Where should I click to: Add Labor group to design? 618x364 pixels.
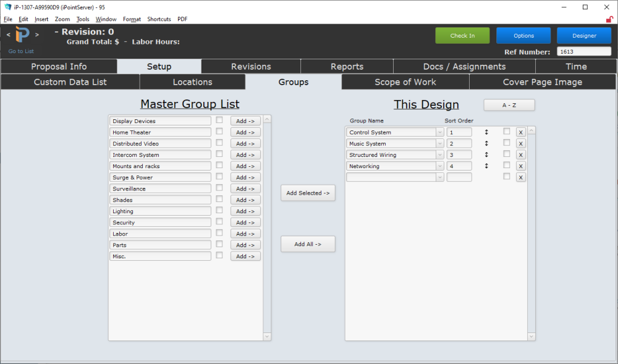click(x=245, y=234)
